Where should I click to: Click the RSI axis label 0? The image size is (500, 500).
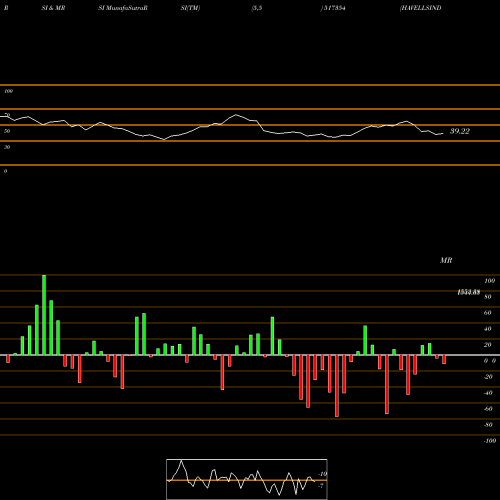(x=5, y=171)
